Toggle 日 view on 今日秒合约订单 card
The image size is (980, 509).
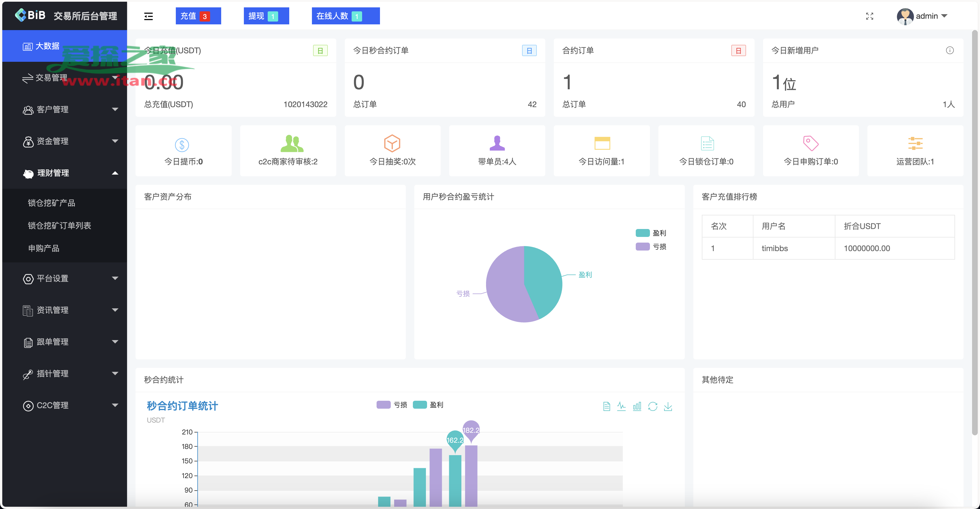coord(530,50)
